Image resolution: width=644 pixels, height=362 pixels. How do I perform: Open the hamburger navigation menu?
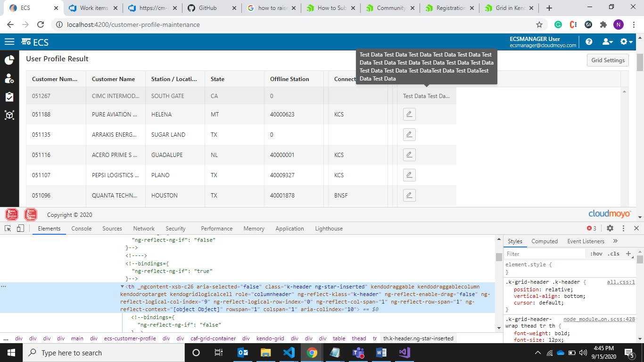pos(9,42)
